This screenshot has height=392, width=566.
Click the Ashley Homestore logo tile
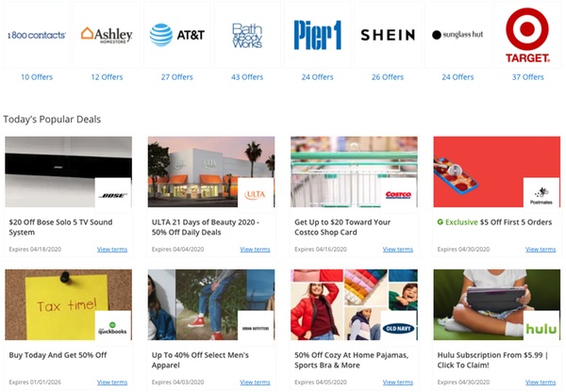(107, 35)
